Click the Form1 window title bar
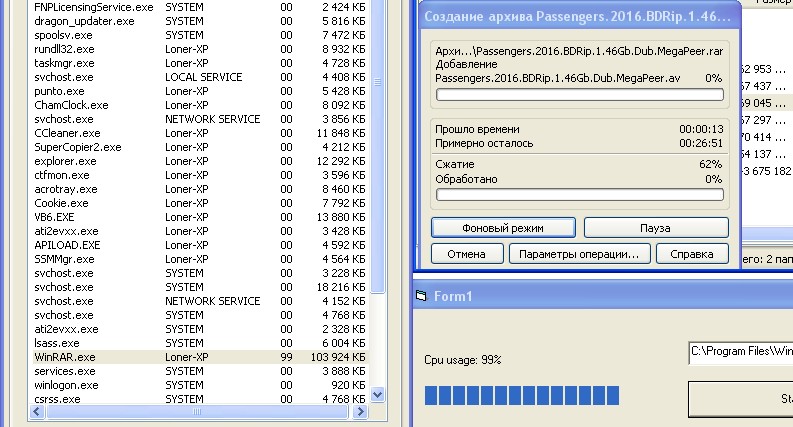Image resolution: width=793 pixels, height=427 pixels. (603, 296)
